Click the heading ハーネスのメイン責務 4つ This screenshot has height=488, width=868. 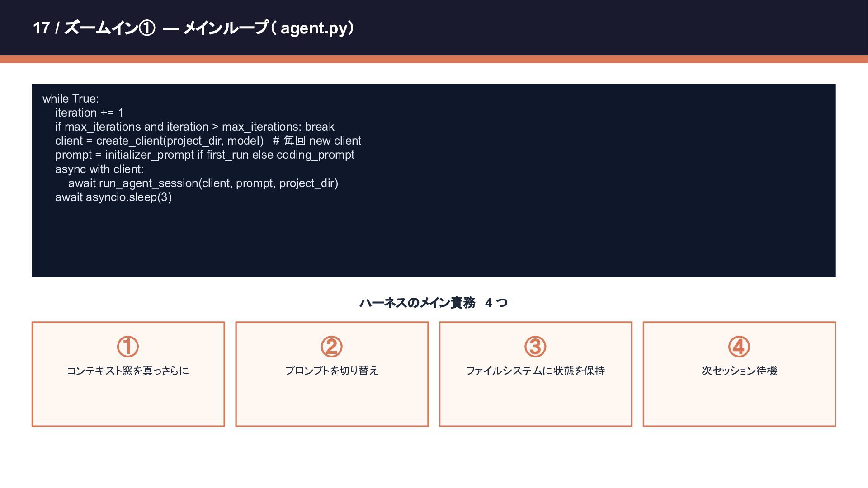click(434, 303)
